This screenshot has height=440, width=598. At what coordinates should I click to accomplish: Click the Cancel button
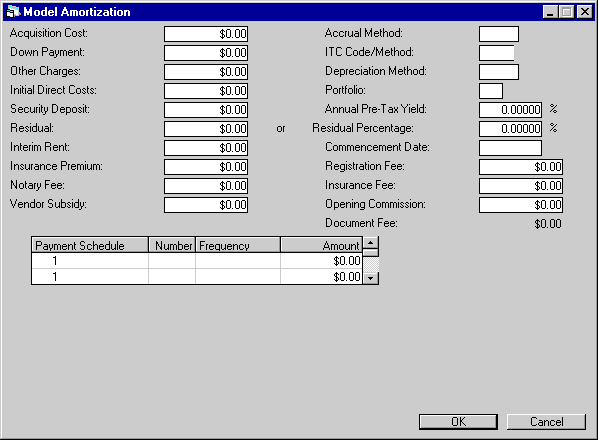click(x=546, y=422)
